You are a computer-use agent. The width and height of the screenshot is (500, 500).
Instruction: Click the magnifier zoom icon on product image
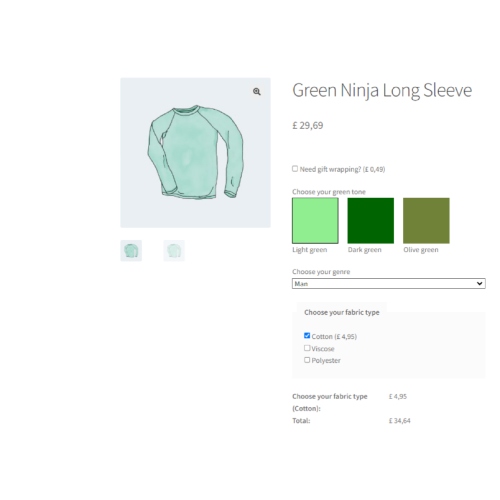(256, 91)
